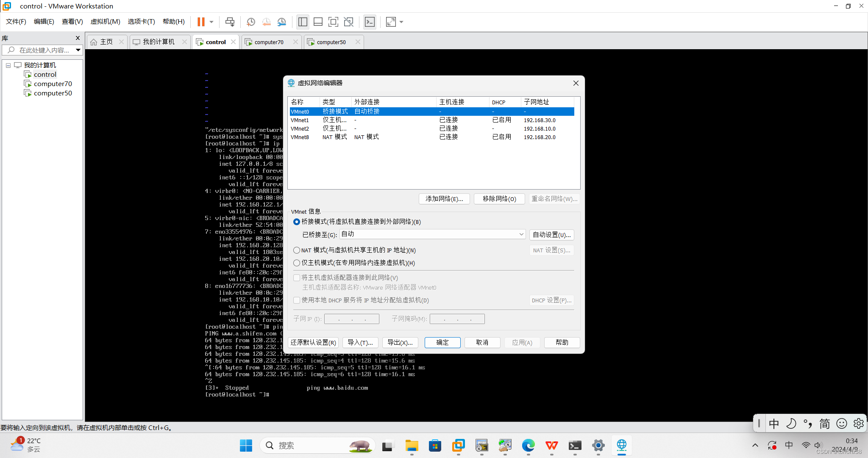Open IME settings gear in floating bar
The width and height of the screenshot is (868, 458).
pyautogui.click(x=858, y=423)
